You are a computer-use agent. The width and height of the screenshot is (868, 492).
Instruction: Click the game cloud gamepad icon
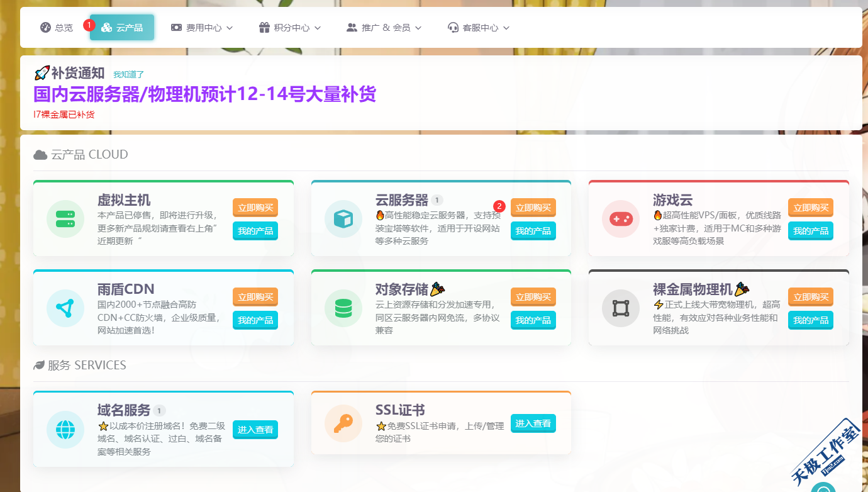[621, 219]
